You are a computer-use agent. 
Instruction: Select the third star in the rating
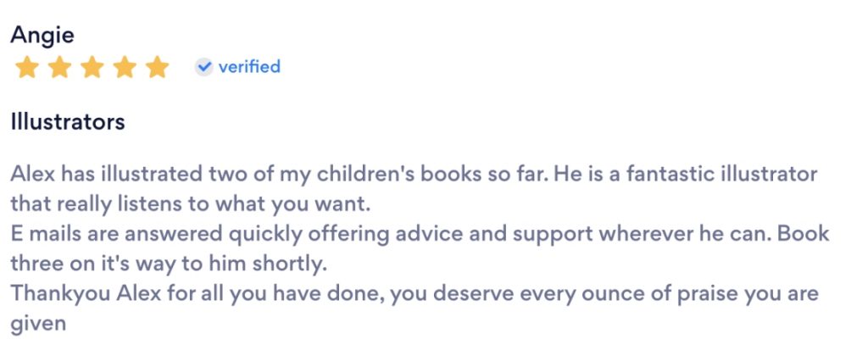click(x=92, y=68)
